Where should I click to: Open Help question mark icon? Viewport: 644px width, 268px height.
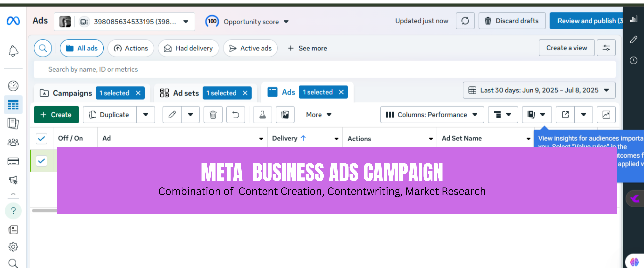(13, 211)
